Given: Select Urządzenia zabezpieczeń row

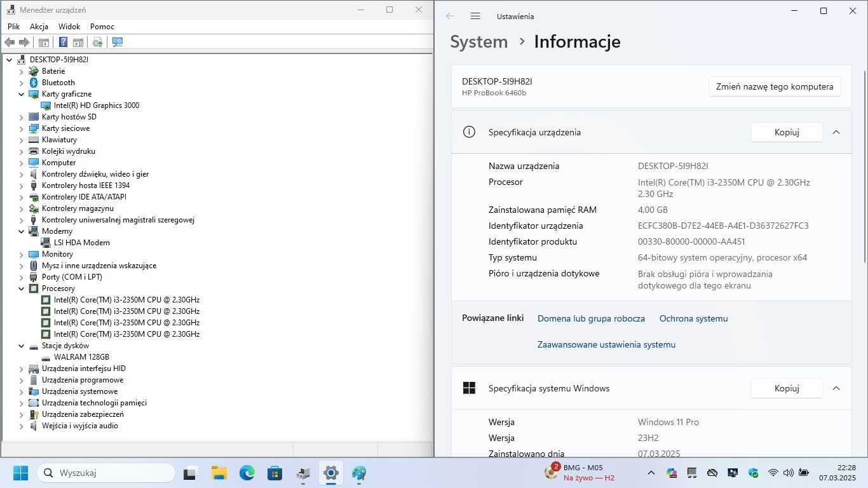Looking at the screenshot, I should [x=83, y=414].
